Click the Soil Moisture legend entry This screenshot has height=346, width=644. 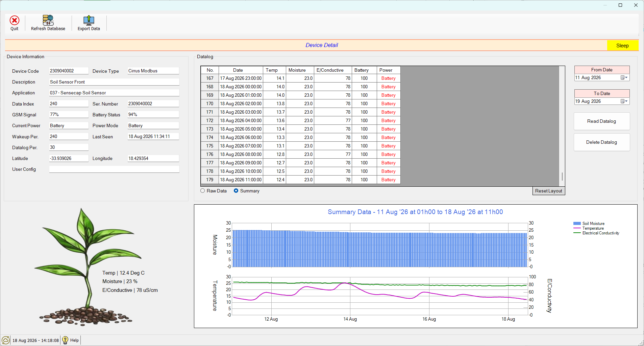589,224
